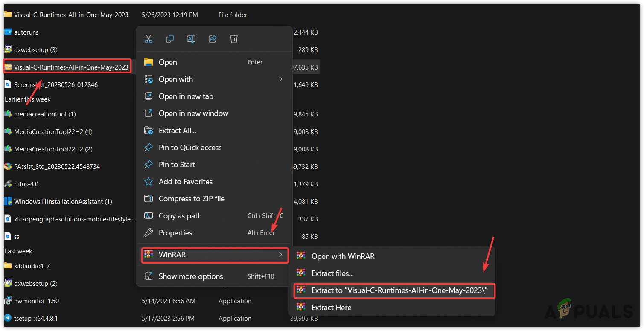The height and width of the screenshot is (331, 644).
Task: Select the Windows11InstallationAssistant (1) file
Action: coord(63,201)
